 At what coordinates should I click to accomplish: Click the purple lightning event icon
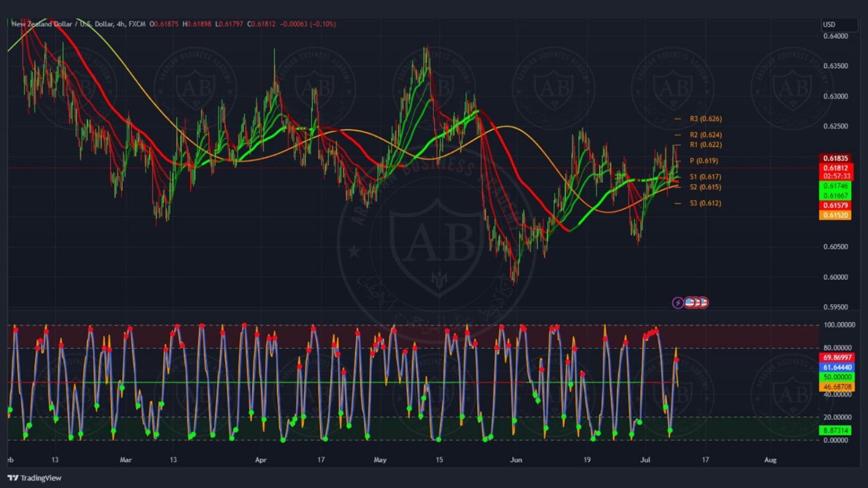(678, 302)
